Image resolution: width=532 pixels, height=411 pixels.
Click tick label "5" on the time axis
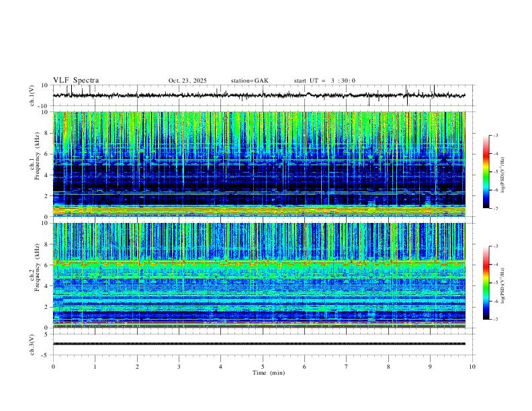tap(263, 367)
